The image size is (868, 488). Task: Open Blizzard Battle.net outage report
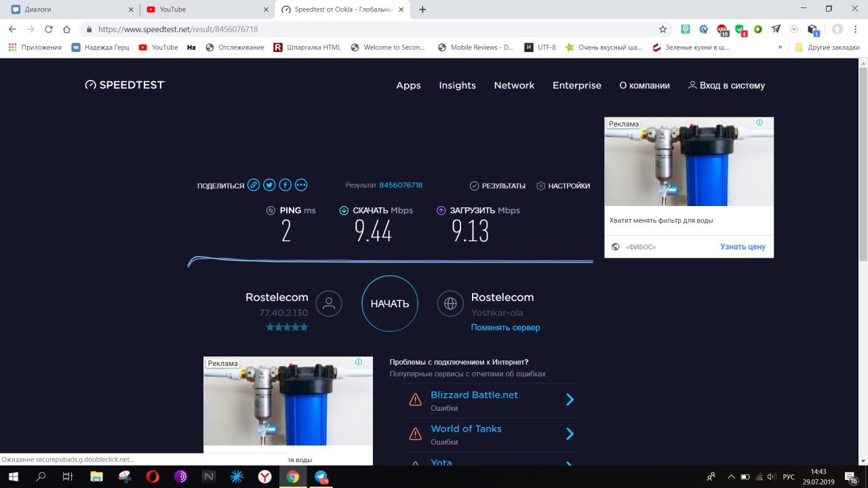474,394
